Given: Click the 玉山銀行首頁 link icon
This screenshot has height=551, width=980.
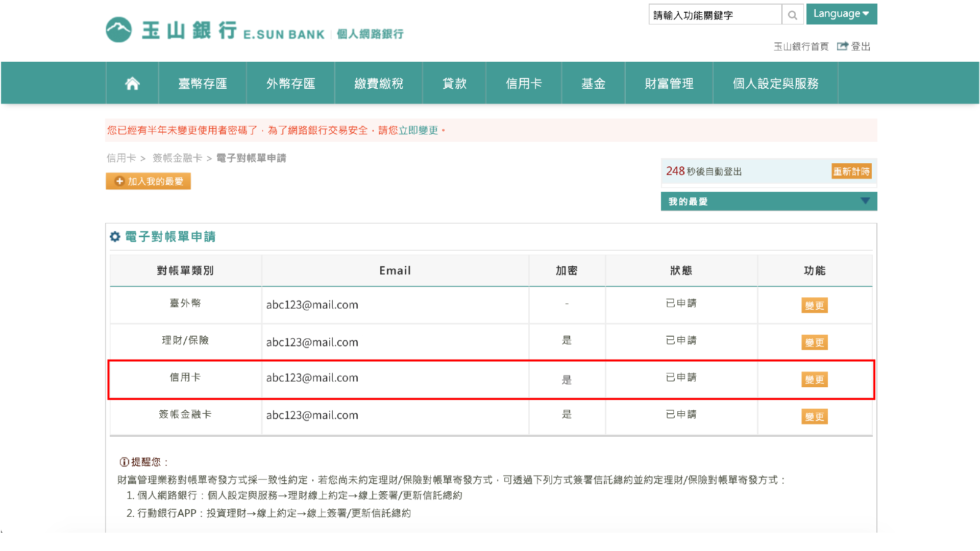Looking at the screenshot, I should tap(801, 46).
